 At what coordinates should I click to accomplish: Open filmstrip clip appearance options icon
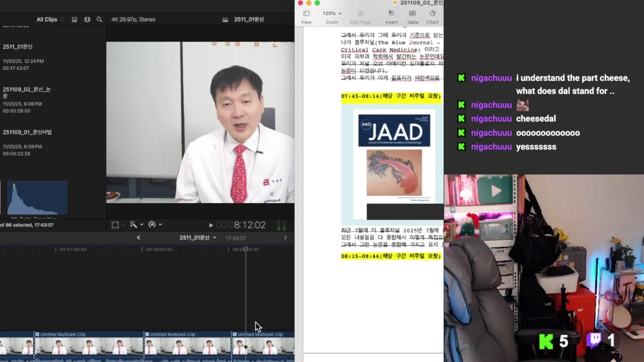(87, 20)
